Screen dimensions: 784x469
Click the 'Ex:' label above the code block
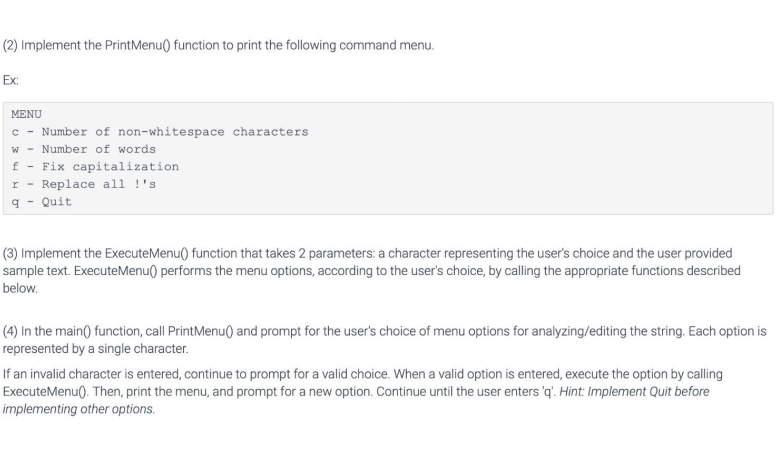10,80
